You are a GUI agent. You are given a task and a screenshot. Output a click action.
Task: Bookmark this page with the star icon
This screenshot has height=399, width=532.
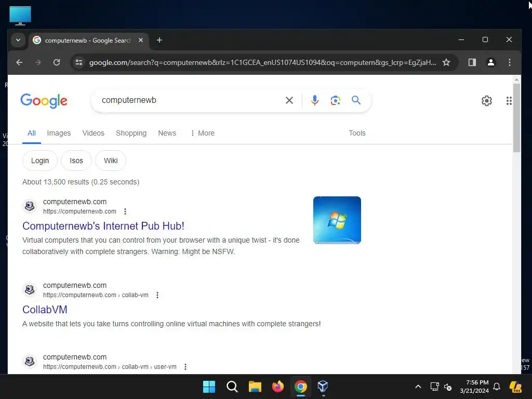[446, 62]
